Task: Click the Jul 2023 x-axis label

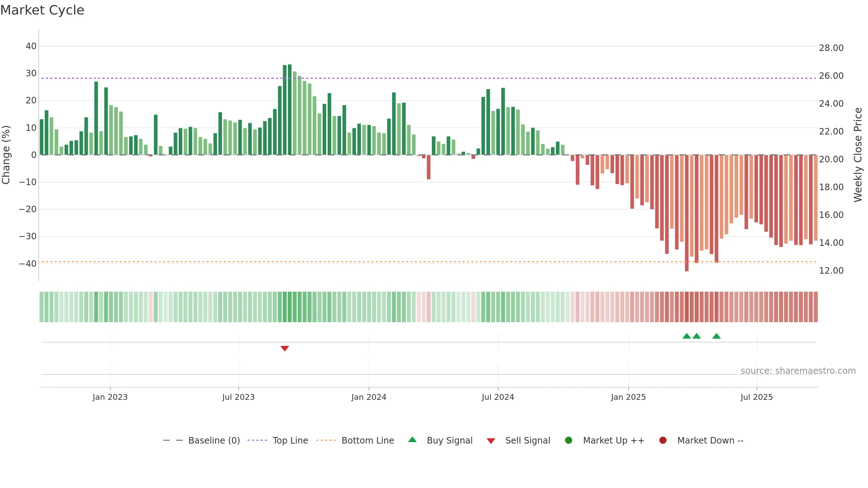Action: click(x=238, y=397)
